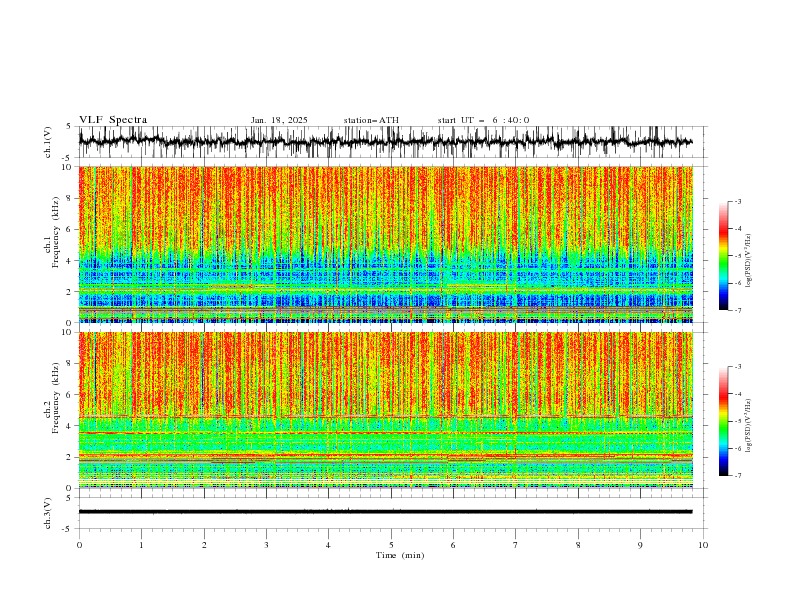Click time axis tick label '3'
This screenshot has height=612, width=792.
pos(266,545)
